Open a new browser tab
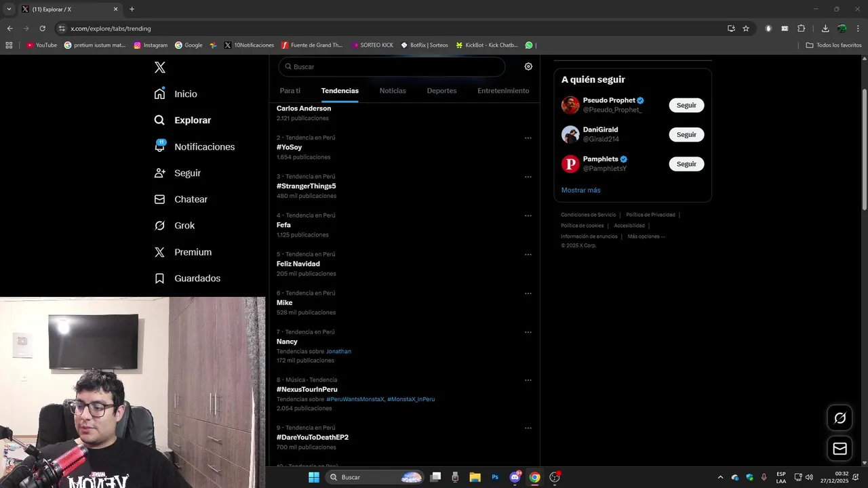 (132, 9)
